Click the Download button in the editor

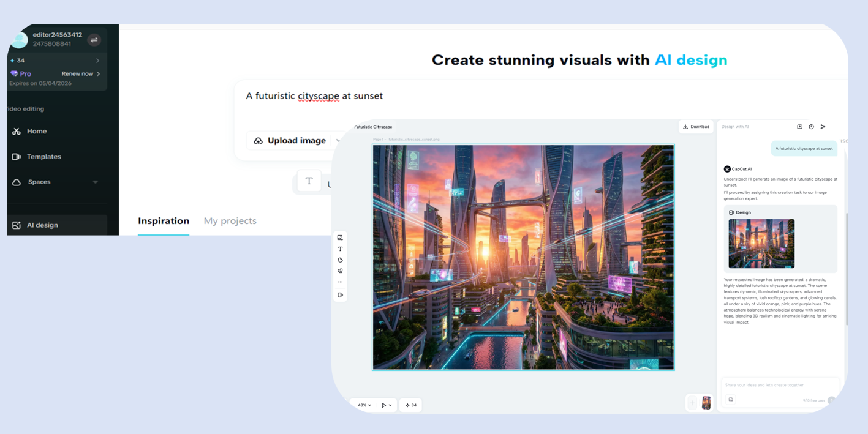tap(696, 127)
